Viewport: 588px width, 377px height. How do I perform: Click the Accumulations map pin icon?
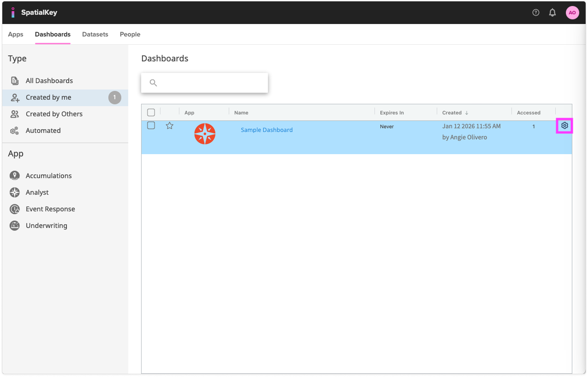click(x=14, y=175)
